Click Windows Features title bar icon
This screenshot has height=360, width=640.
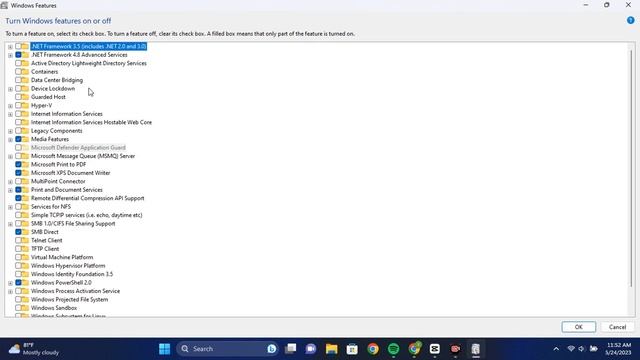tap(4, 5)
